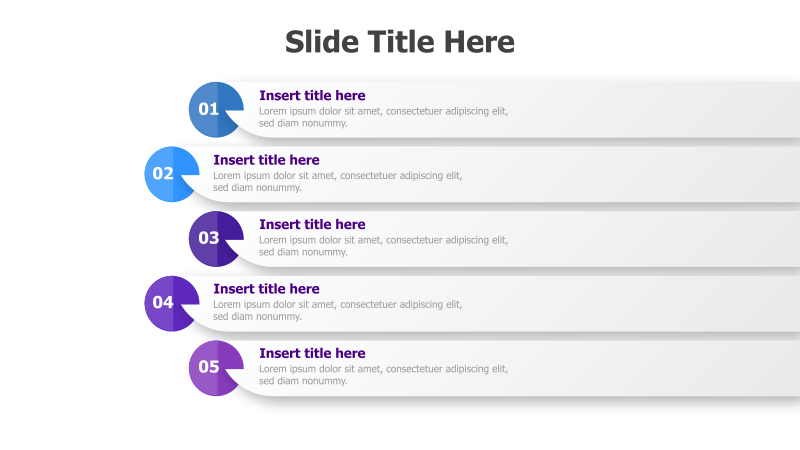
Task: Click Insert title here beside 02
Action: pos(266,160)
